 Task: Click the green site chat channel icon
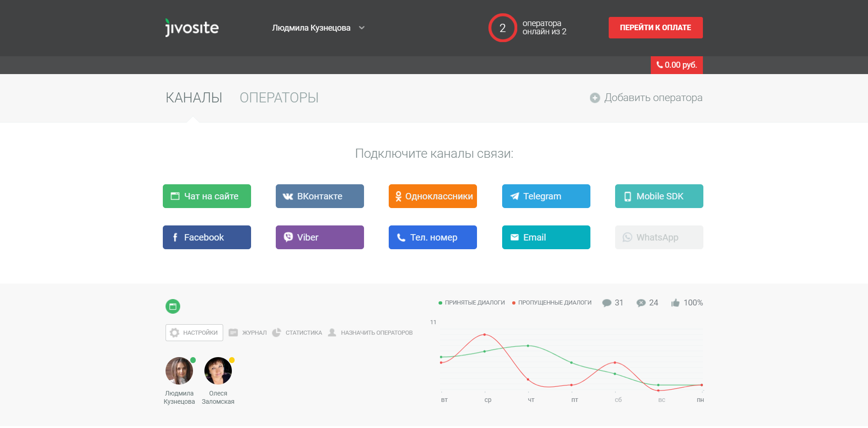click(173, 306)
